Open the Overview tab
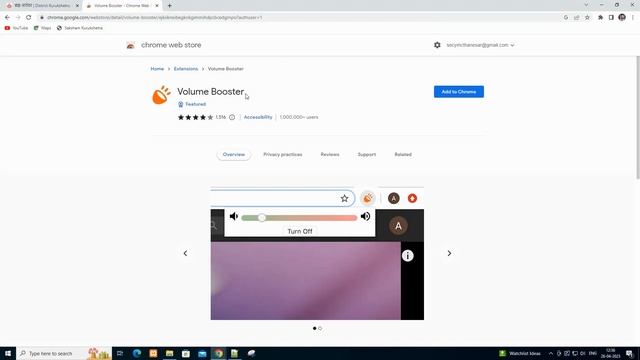The width and height of the screenshot is (640, 360). click(234, 155)
